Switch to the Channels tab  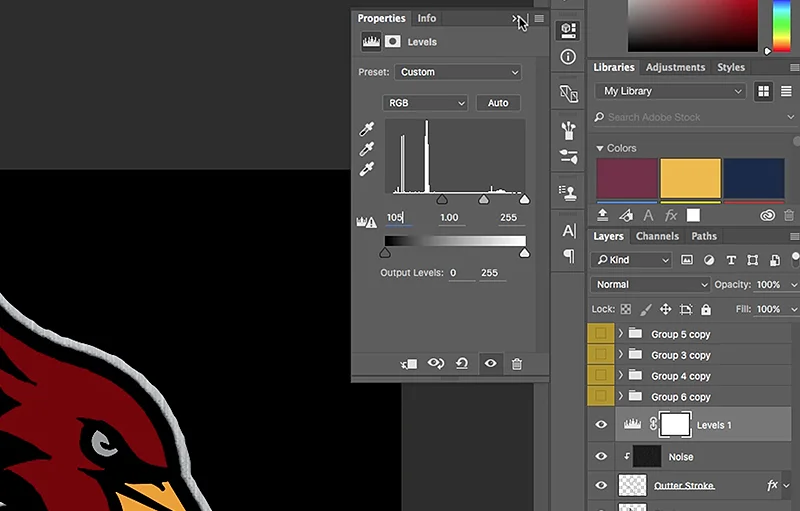[657, 236]
